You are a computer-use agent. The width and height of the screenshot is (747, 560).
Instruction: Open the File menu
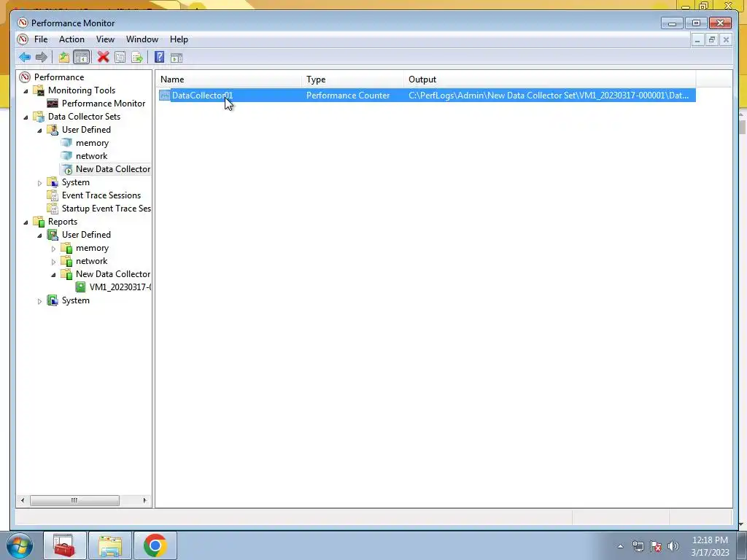pyautogui.click(x=41, y=39)
